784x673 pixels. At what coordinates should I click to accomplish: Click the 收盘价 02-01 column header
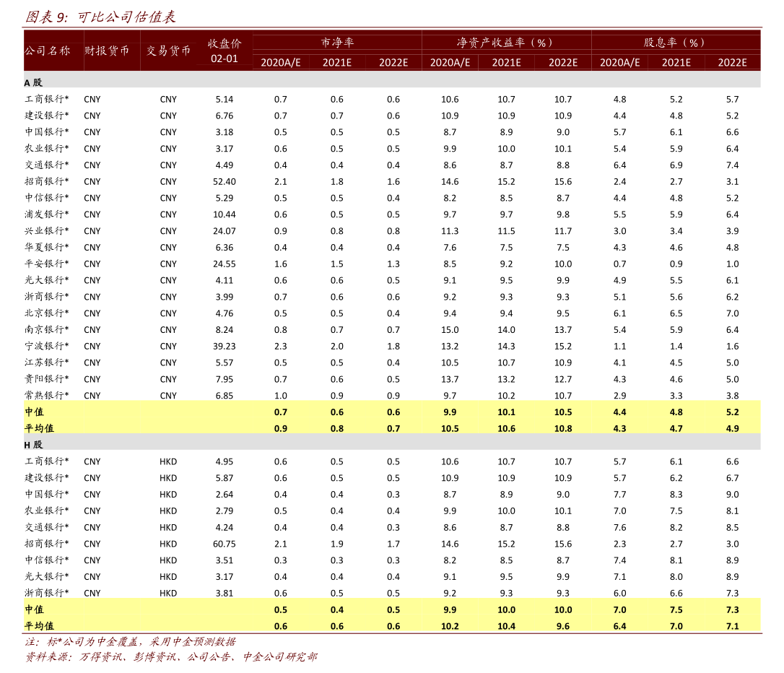225,51
